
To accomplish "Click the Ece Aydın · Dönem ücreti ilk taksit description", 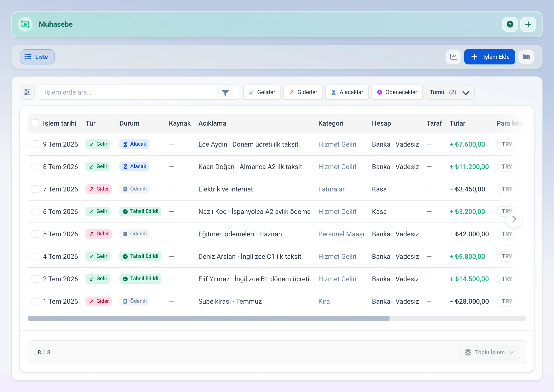I will click(x=248, y=144).
